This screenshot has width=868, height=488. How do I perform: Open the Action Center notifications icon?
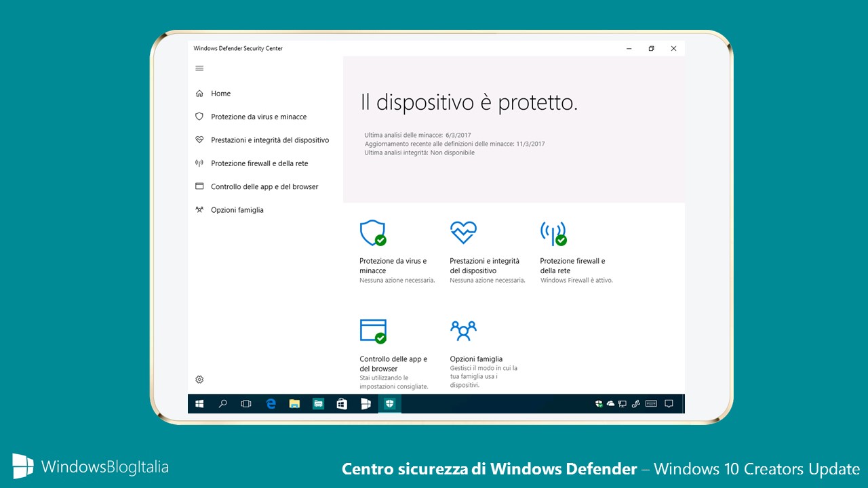point(669,404)
